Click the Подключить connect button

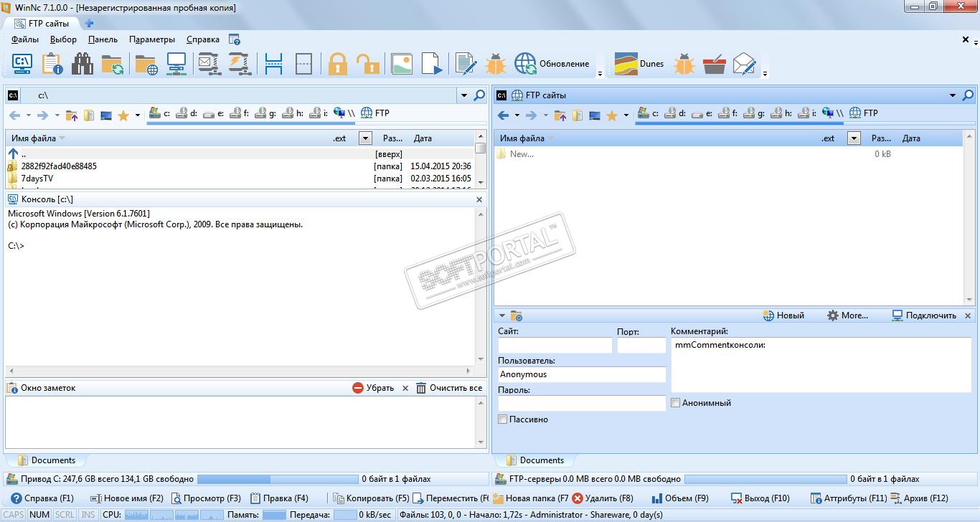tap(924, 315)
